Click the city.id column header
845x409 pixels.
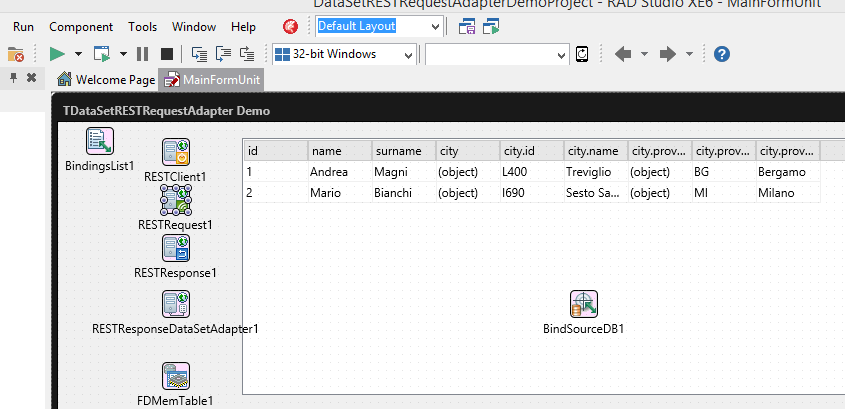tap(532, 151)
